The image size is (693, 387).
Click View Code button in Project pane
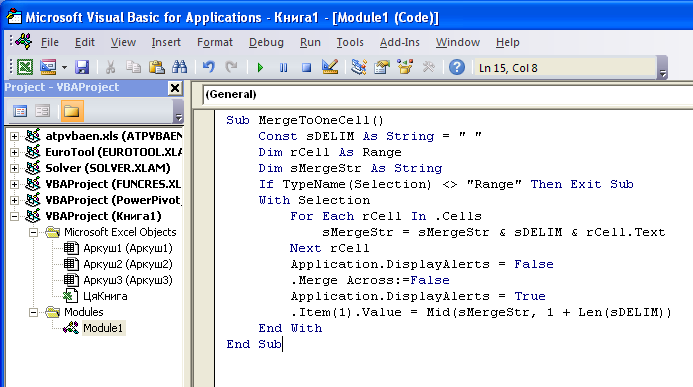click(x=20, y=111)
